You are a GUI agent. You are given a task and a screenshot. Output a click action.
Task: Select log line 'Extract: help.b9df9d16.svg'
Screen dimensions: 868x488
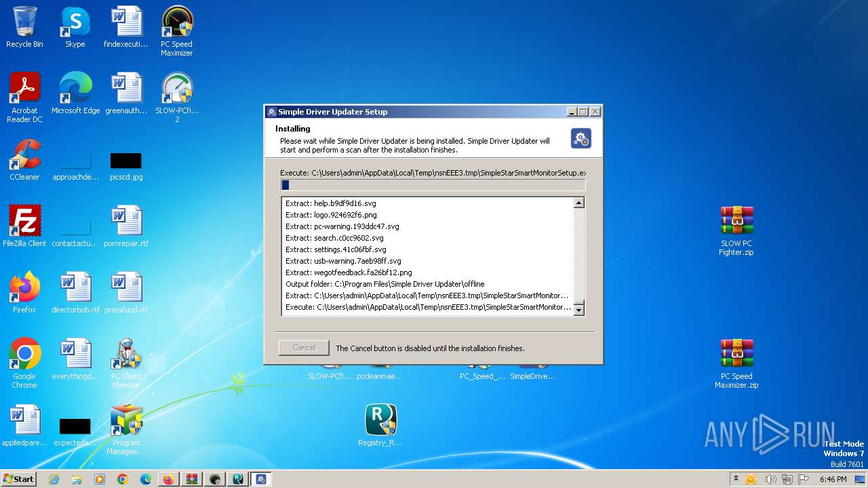click(x=331, y=203)
